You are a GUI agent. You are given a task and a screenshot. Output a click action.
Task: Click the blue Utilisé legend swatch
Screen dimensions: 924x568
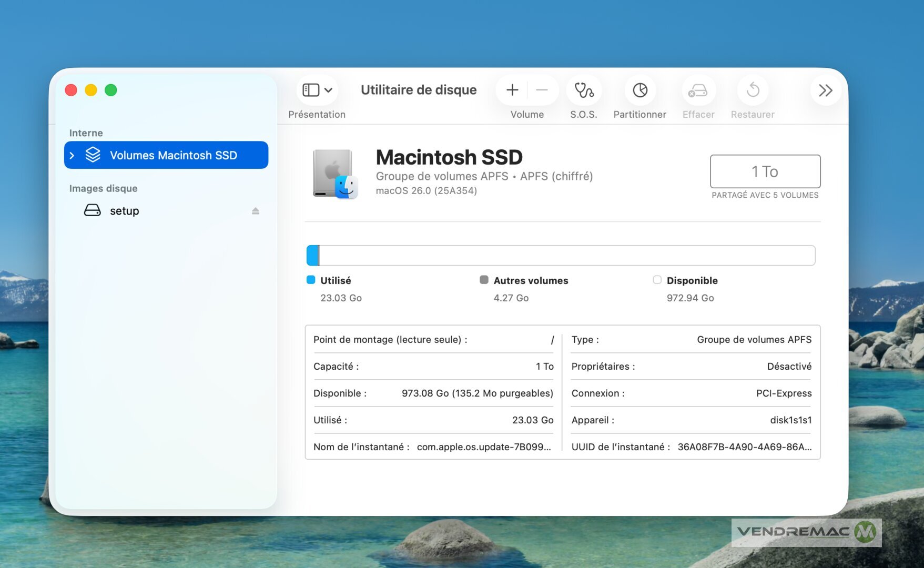coord(311,280)
